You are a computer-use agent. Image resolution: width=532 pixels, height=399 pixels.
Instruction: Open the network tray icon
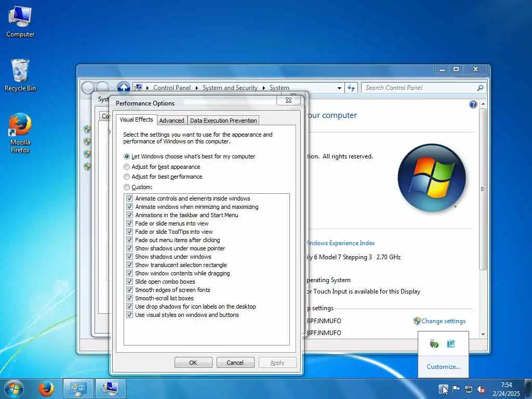[x=469, y=389]
